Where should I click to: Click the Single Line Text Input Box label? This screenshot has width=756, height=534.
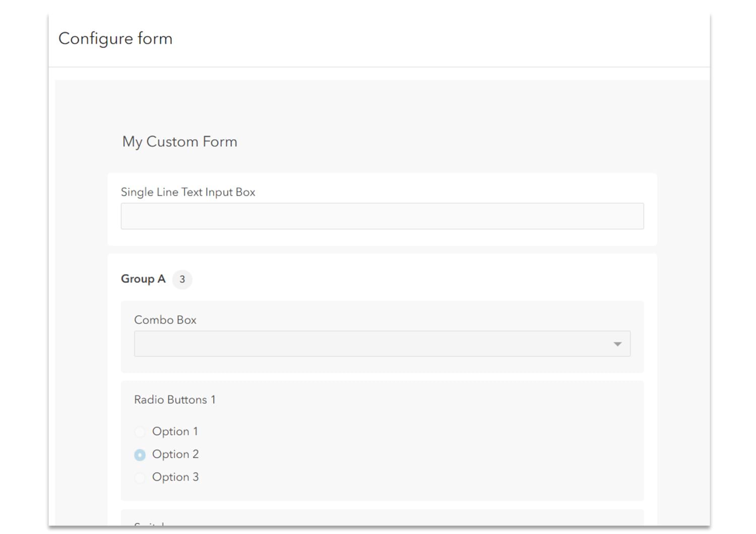(187, 192)
